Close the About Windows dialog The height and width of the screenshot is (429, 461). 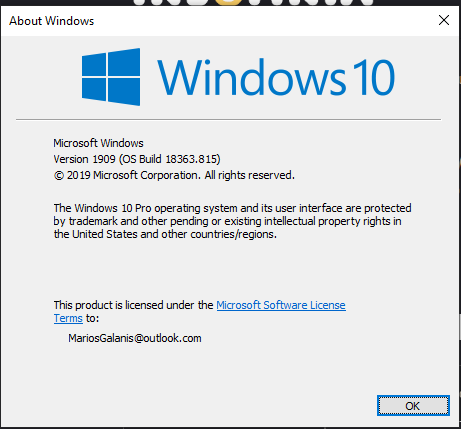[444, 20]
